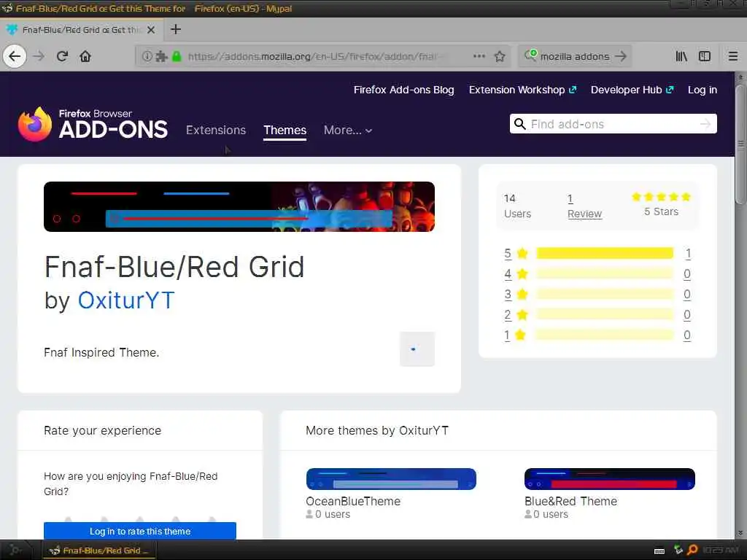Click Log in at top right

pos(703,90)
